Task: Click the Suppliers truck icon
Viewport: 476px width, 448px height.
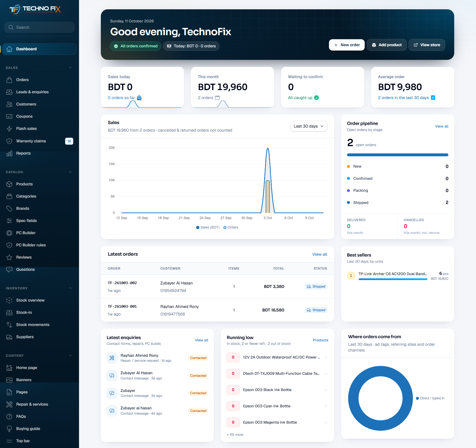Action: [9, 337]
